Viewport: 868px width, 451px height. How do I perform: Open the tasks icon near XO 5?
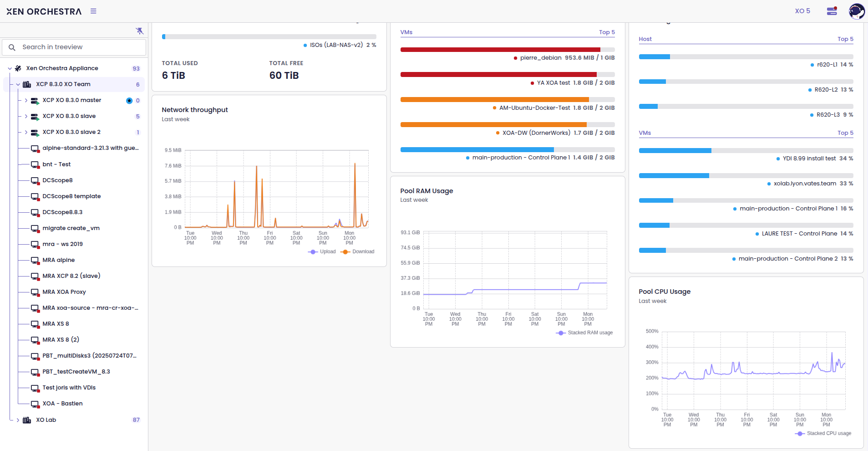click(832, 11)
